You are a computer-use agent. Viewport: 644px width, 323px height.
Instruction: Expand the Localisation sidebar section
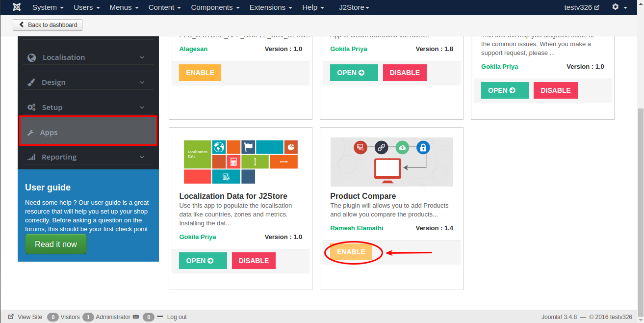pyautogui.click(x=88, y=57)
